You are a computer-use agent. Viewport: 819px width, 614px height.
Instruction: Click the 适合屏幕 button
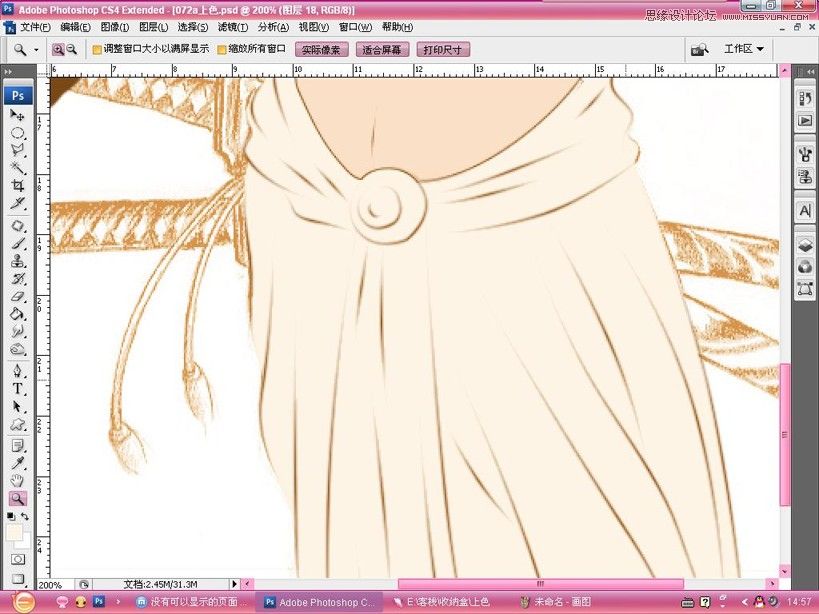[382, 50]
